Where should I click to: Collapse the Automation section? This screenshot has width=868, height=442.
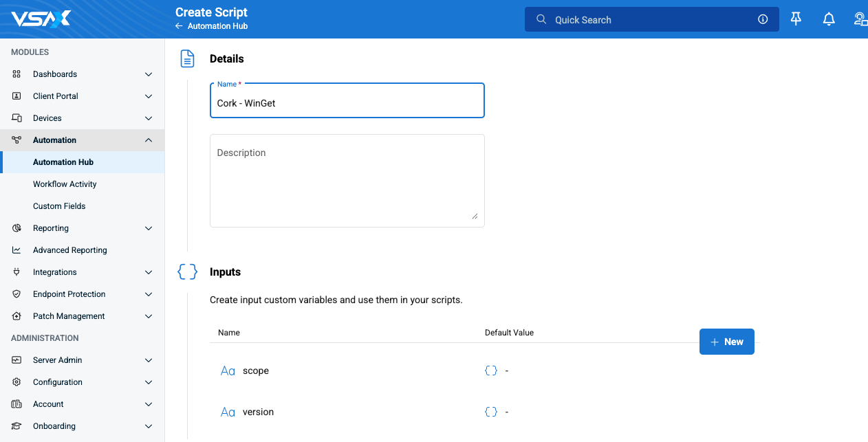(x=149, y=140)
